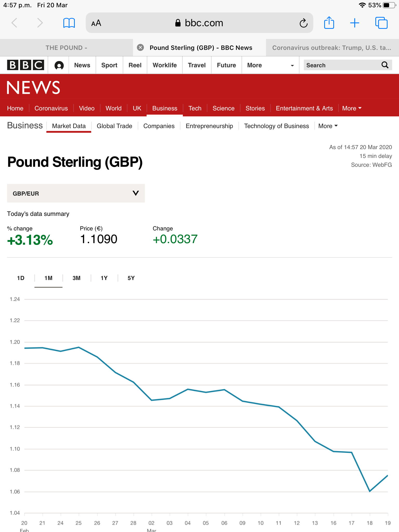Switch to the Coronavirus outbreak tab
Screen dimensions: 399x532
332,48
